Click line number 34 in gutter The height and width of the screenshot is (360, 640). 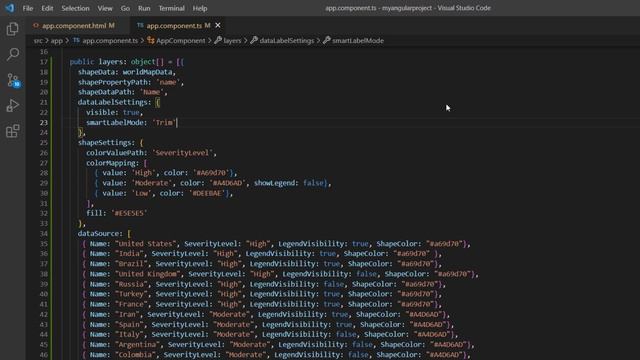coord(44,233)
